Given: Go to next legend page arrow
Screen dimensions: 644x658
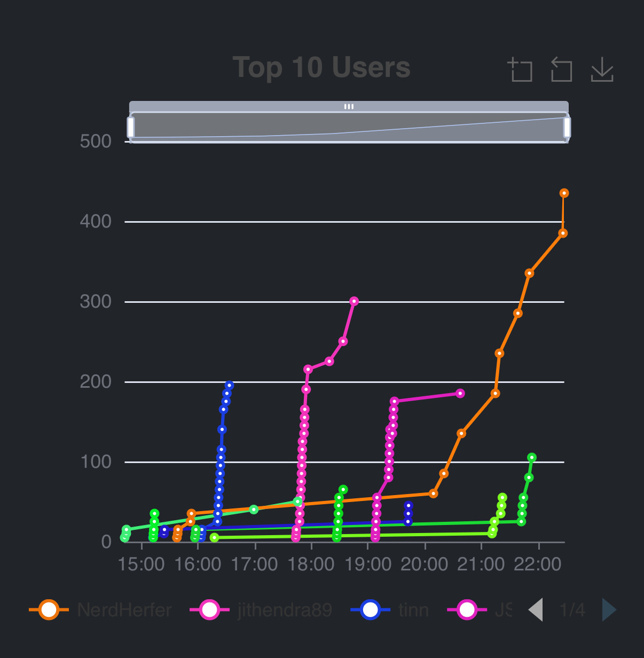Looking at the screenshot, I should (609, 609).
